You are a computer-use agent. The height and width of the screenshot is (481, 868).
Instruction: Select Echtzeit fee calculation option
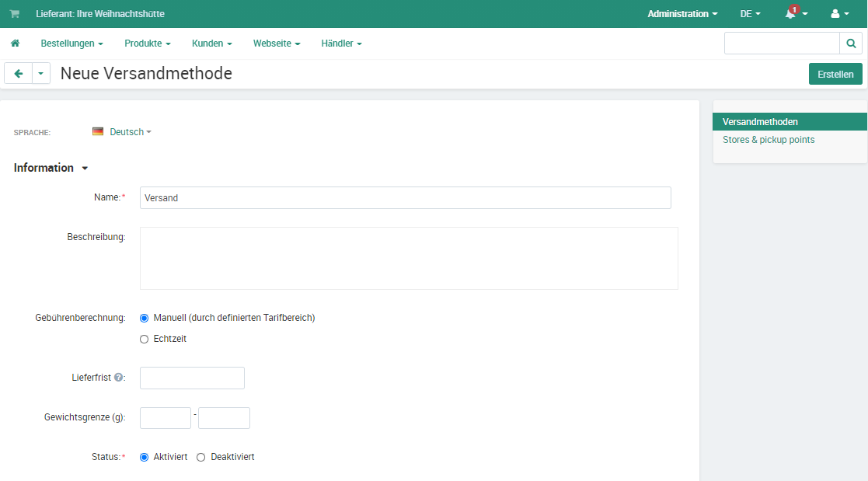[144, 340]
